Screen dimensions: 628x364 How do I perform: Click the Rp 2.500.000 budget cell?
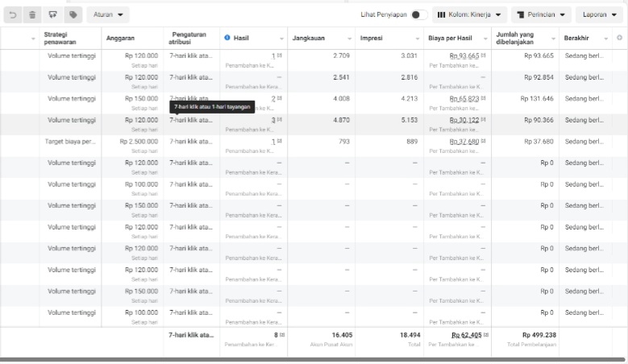click(x=139, y=142)
